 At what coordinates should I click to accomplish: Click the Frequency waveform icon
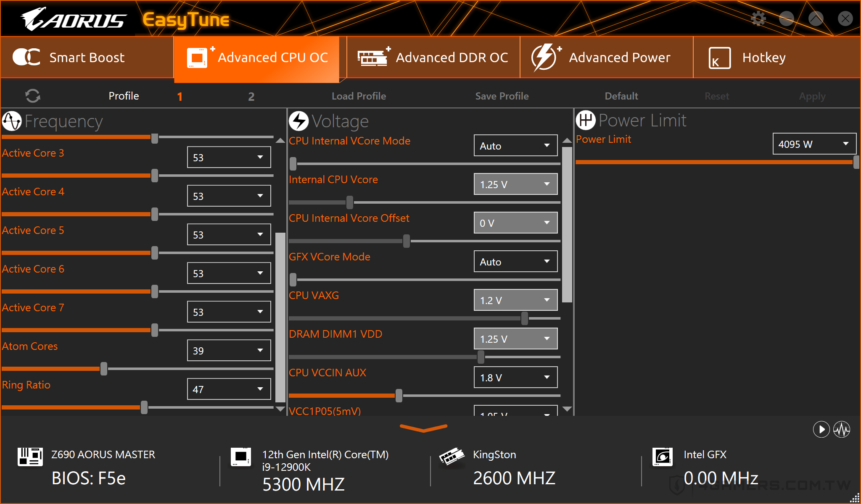[12, 121]
